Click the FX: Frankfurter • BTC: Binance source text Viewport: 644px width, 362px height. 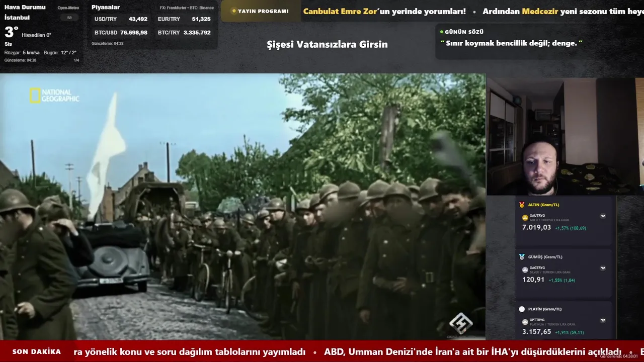pyautogui.click(x=187, y=8)
